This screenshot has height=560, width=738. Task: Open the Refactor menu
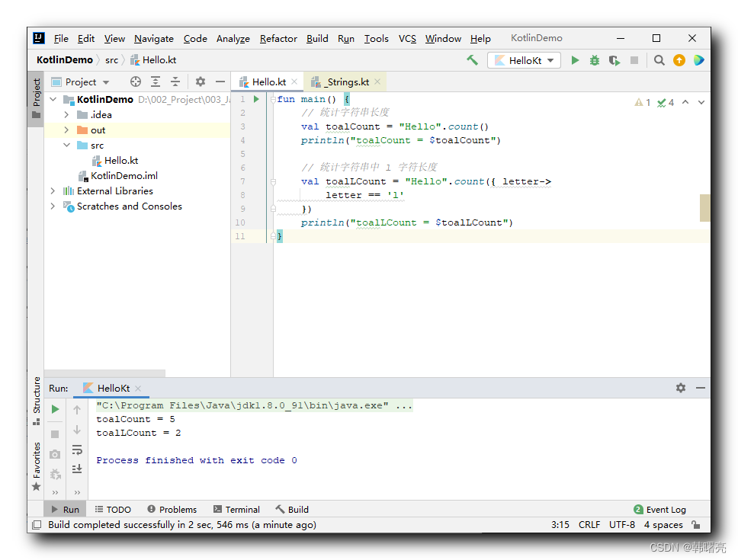pos(278,39)
